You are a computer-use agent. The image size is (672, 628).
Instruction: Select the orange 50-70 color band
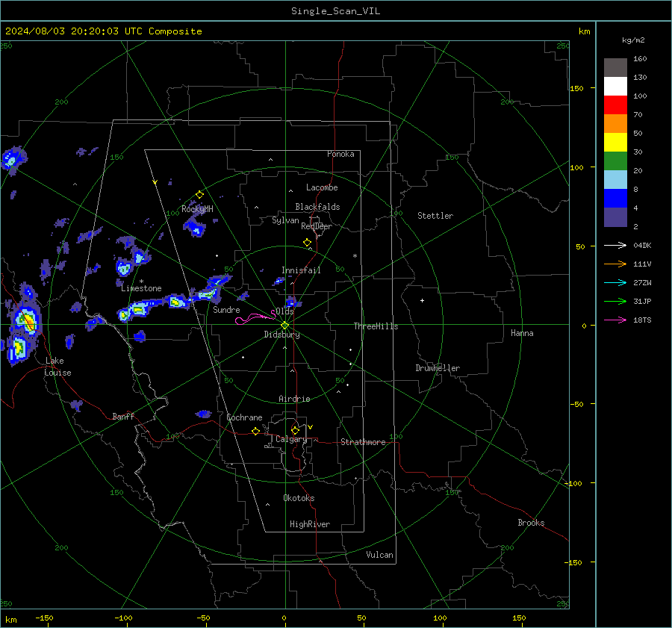pyautogui.click(x=615, y=124)
